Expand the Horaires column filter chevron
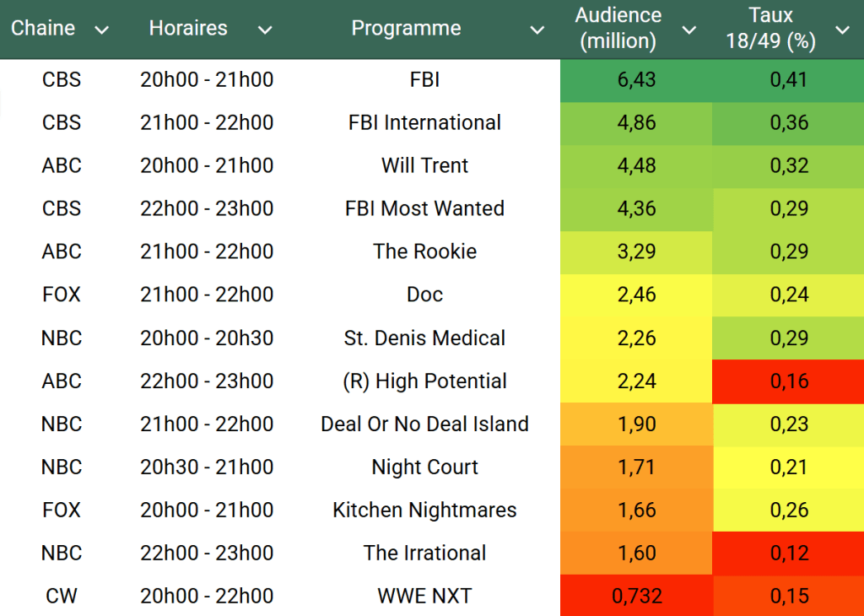Viewport: 864px width, 616px height. pyautogui.click(x=265, y=30)
